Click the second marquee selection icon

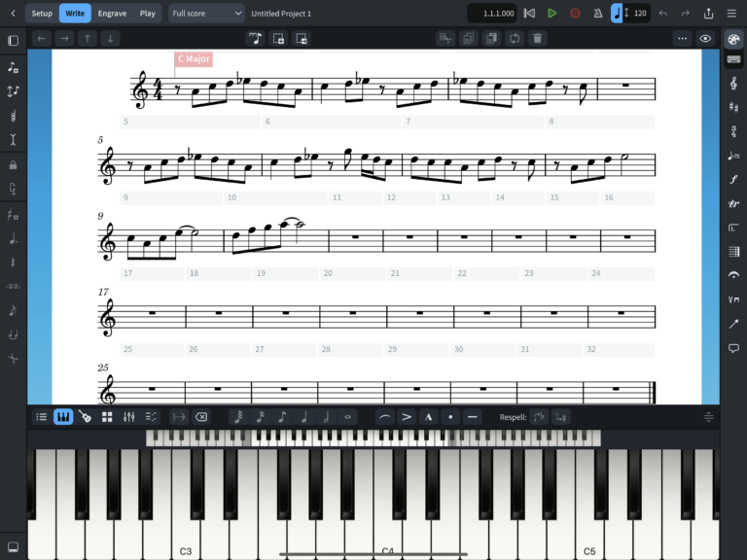[302, 39]
